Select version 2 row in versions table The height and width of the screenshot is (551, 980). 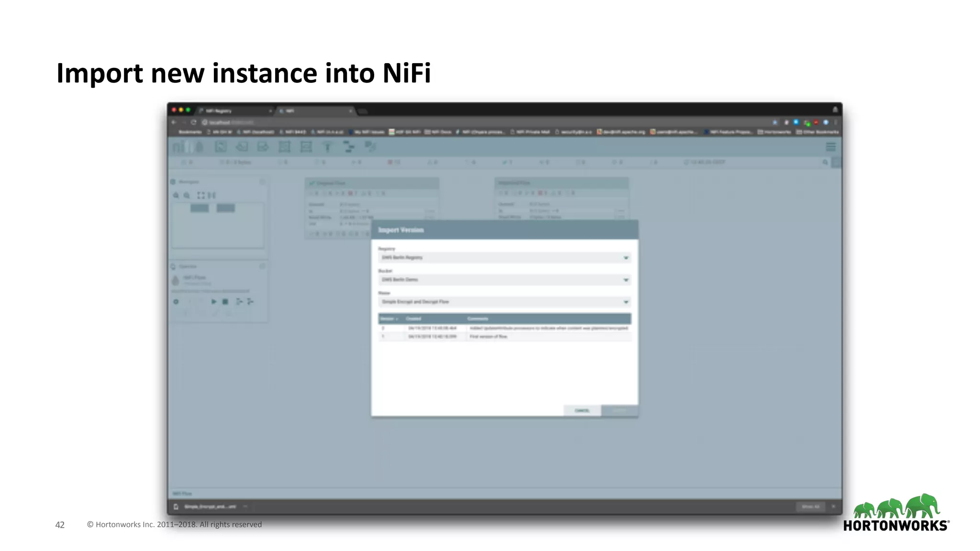pos(504,328)
